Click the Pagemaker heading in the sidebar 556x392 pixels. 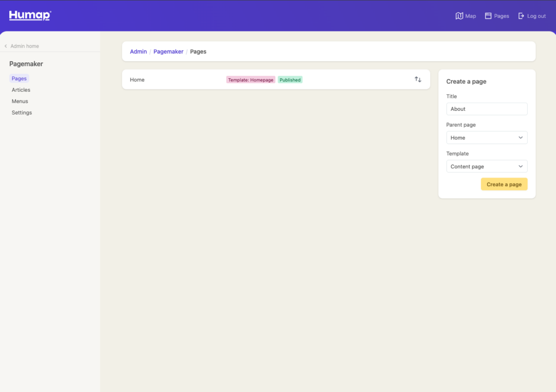coord(26,64)
